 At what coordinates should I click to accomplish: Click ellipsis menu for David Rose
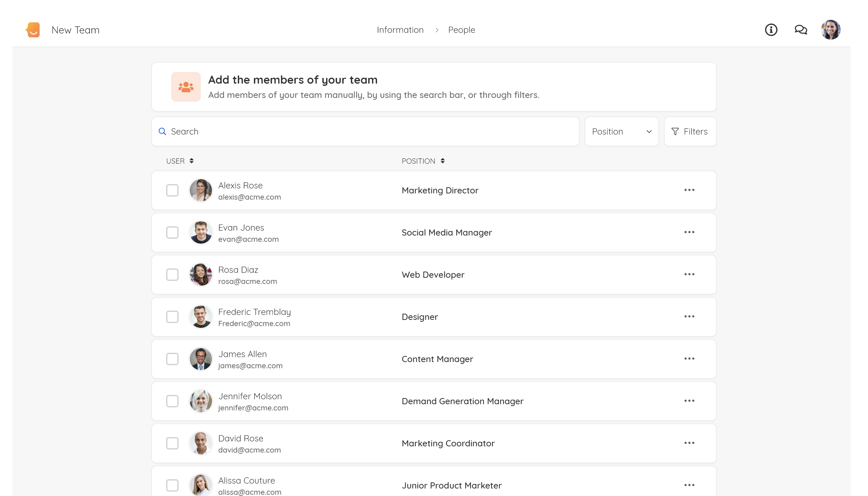[x=689, y=443]
